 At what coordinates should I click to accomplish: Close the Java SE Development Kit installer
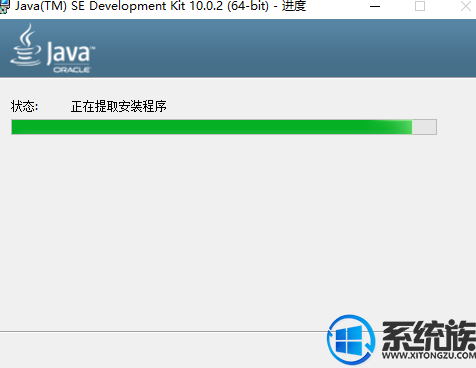466,6
